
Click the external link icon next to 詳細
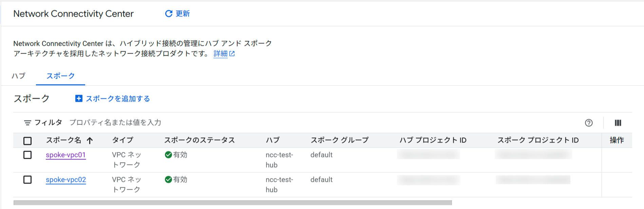(232, 53)
